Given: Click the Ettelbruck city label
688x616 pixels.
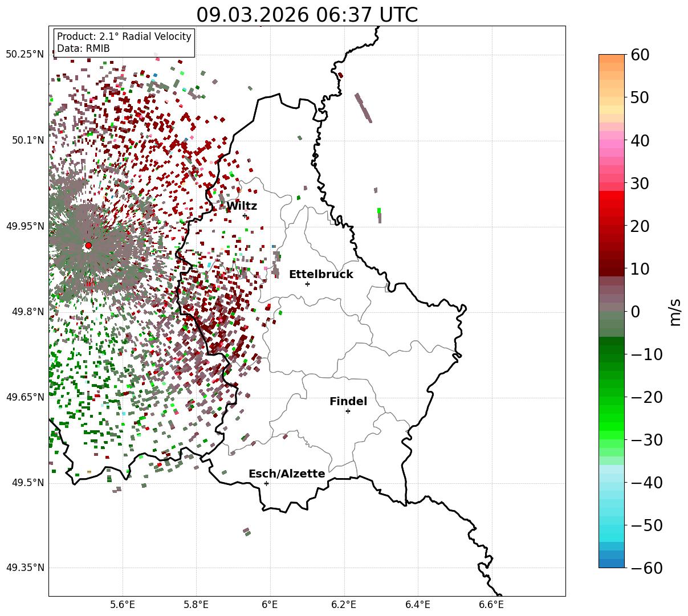Looking at the screenshot, I should coord(321,274).
